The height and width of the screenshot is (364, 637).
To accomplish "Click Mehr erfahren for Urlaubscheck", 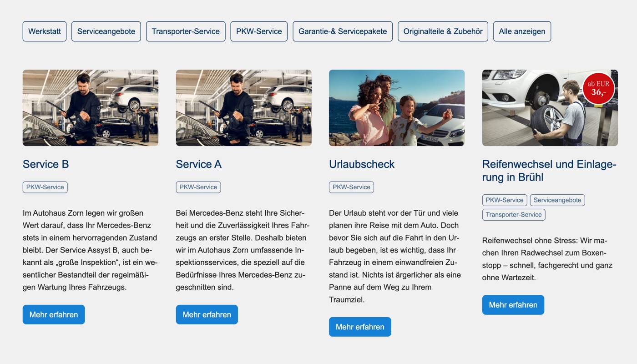I will pyautogui.click(x=360, y=327).
